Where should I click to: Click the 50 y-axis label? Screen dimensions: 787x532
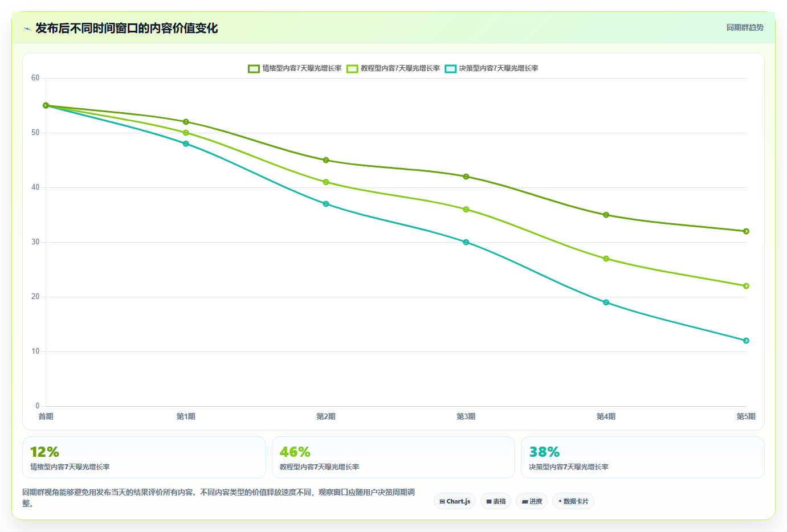tap(35, 133)
